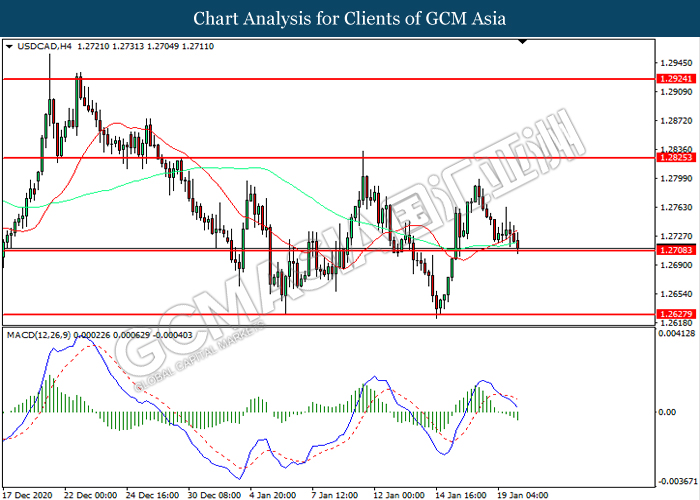Click the 1.27270 price axis label
Viewport: 700px width, 500px height.
[676, 236]
